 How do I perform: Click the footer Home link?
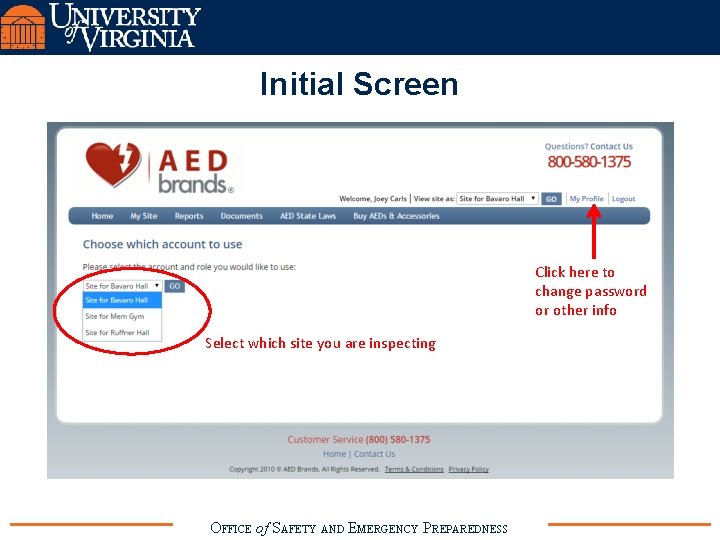(334, 454)
